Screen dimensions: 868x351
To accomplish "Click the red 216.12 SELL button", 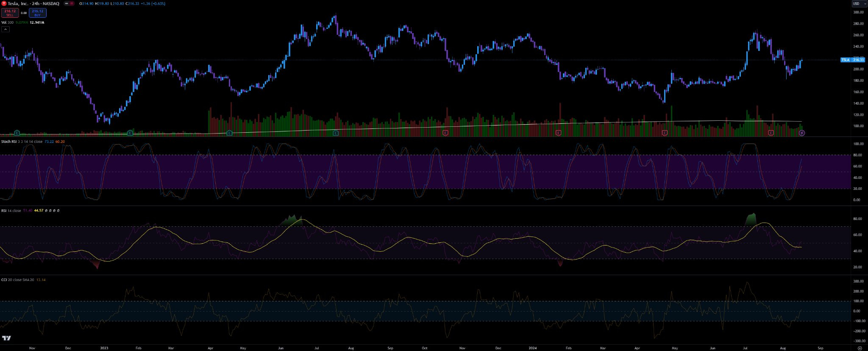I will (x=10, y=13).
